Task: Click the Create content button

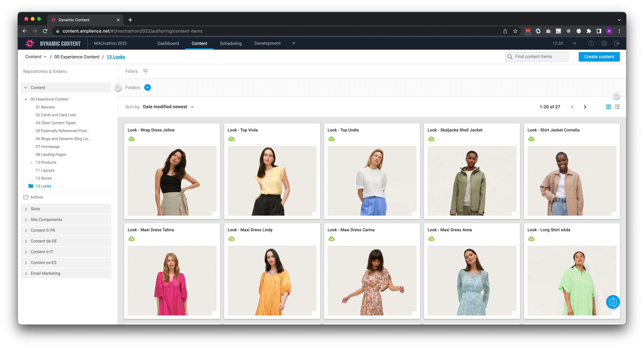Action: pyautogui.click(x=599, y=57)
